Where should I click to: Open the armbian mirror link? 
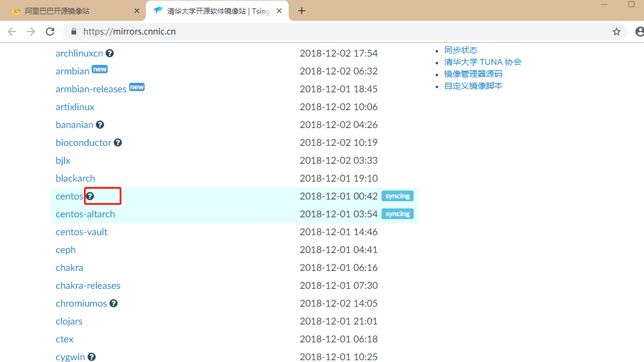[72, 71]
